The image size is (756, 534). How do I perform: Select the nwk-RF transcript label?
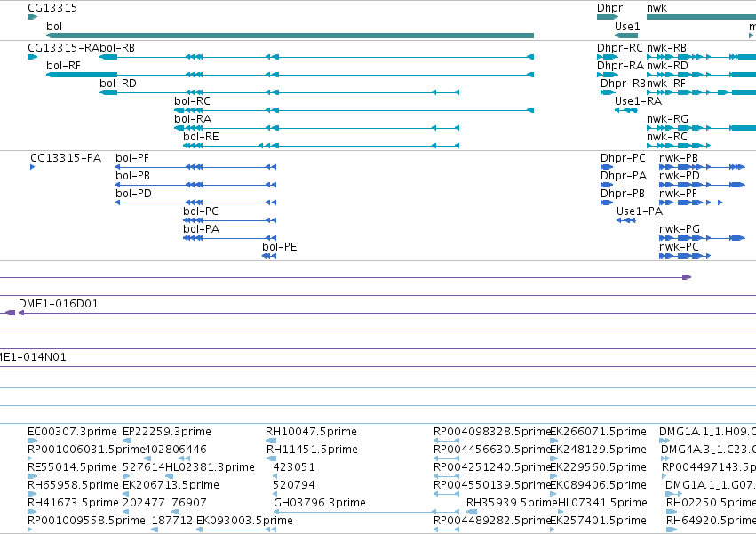pyautogui.click(x=666, y=84)
